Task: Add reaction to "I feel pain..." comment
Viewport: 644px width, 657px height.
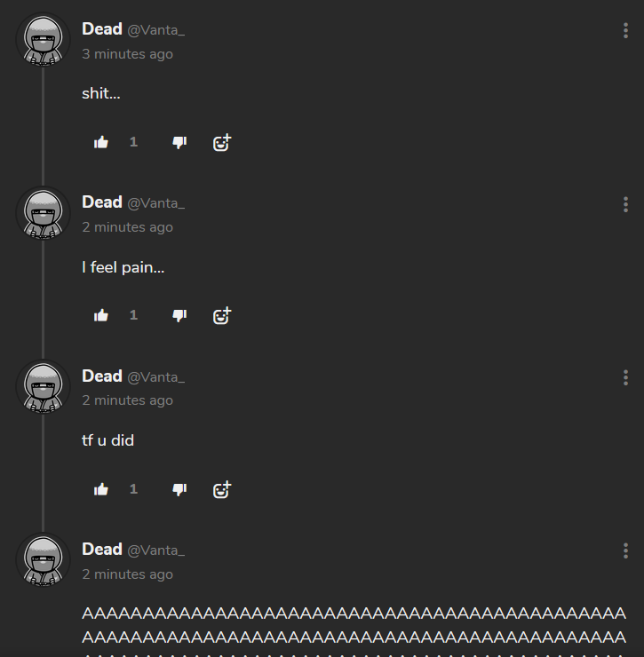Action: (x=222, y=315)
